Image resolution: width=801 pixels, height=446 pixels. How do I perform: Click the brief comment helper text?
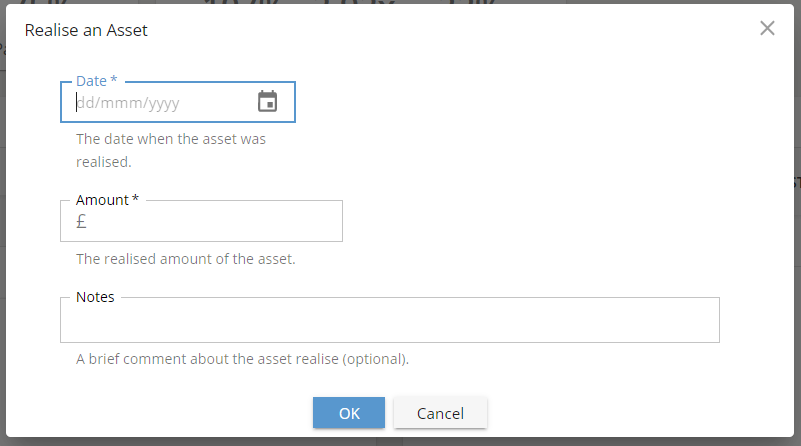pos(242,359)
